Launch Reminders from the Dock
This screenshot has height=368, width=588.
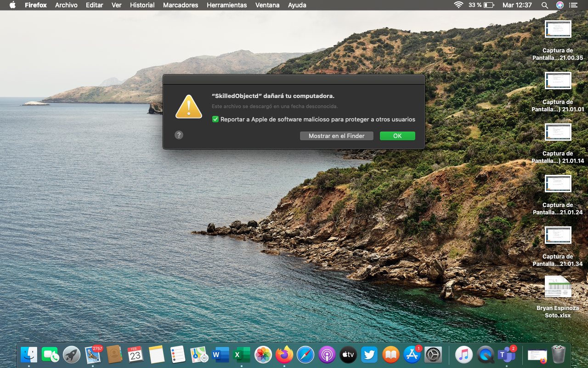(x=178, y=355)
